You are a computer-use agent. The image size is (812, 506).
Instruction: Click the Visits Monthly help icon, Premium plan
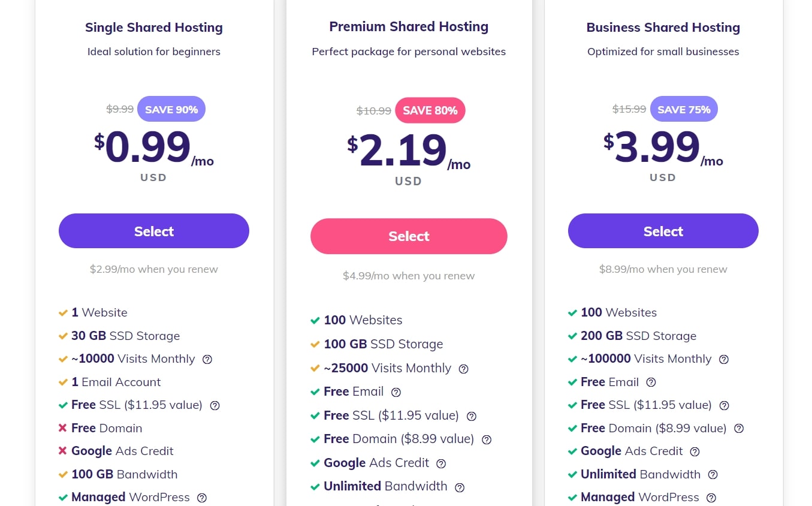coord(463,369)
